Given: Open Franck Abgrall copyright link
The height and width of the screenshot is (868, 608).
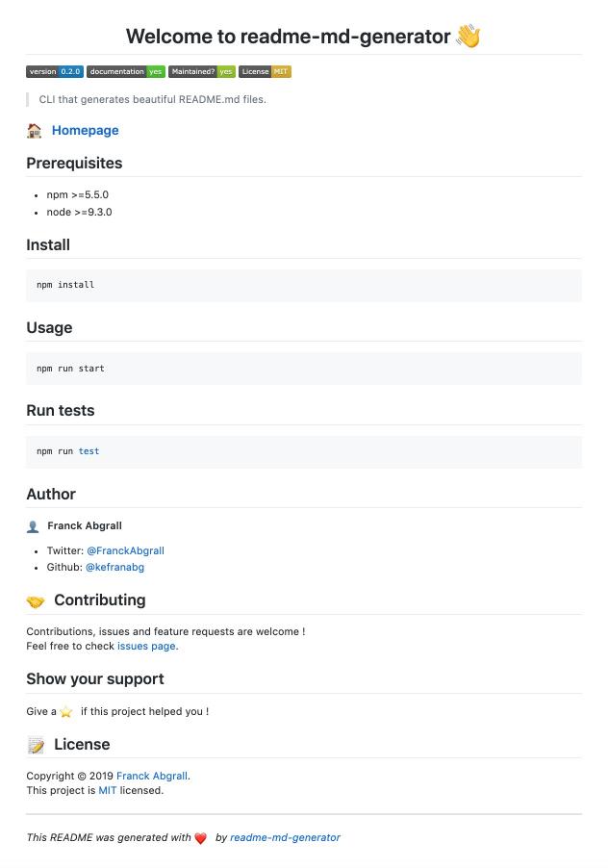Looking at the screenshot, I should 152,776.
